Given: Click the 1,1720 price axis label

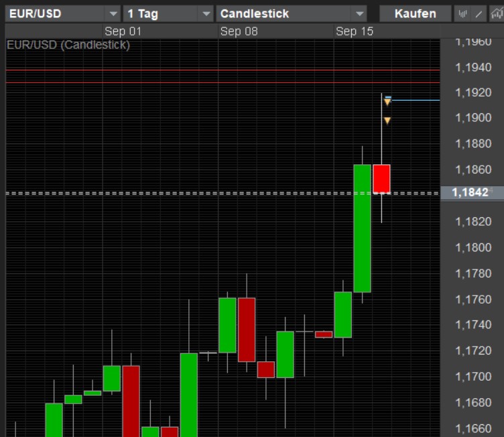Looking at the screenshot, I should click(473, 351).
